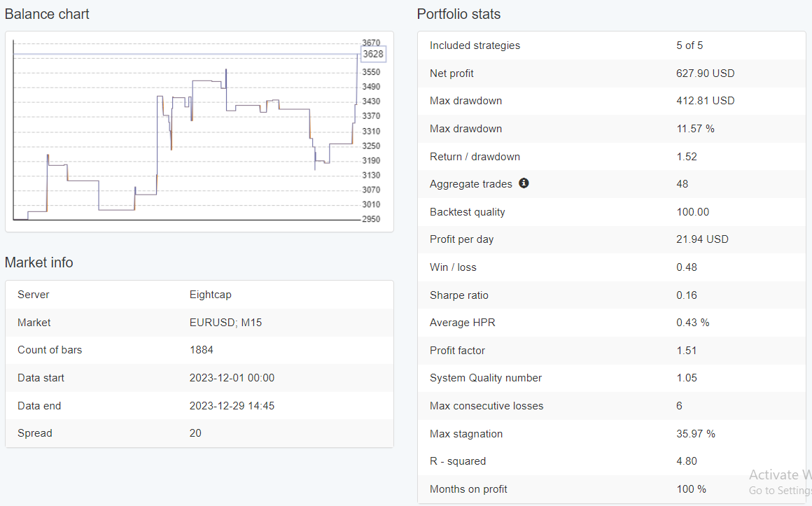This screenshot has width=812, height=506.
Task: Click the 100.00 backtest quality value
Action: click(x=693, y=212)
